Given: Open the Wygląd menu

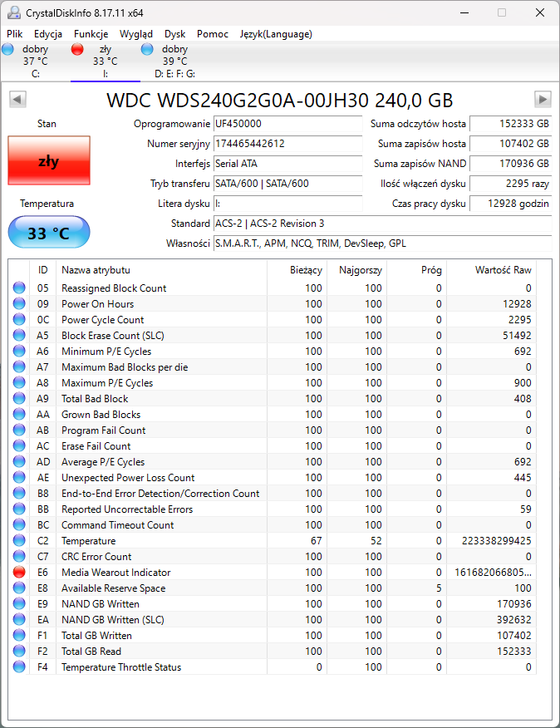Looking at the screenshot, I should 136,34.
